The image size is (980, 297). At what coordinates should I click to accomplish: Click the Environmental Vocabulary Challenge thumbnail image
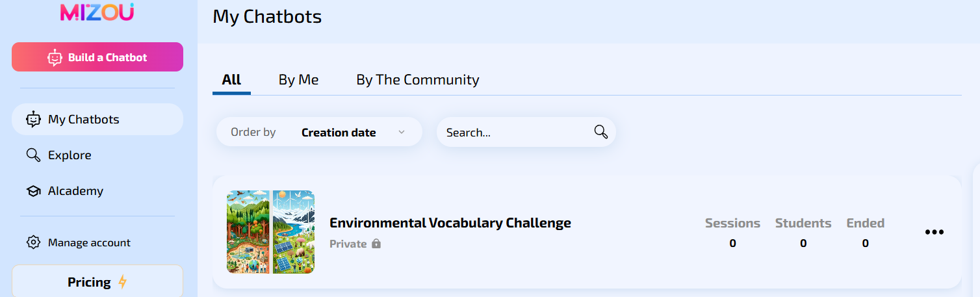271,232
